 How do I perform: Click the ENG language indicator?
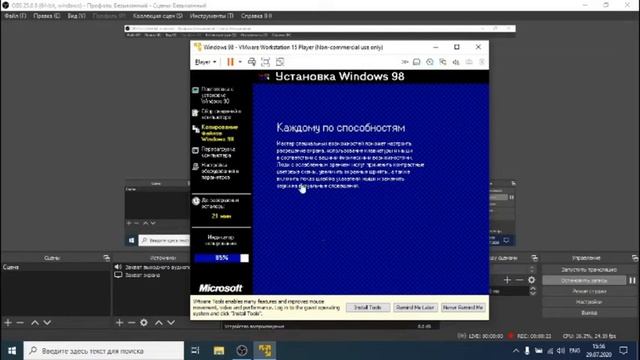pyautogui.click(x=575, y=351)
